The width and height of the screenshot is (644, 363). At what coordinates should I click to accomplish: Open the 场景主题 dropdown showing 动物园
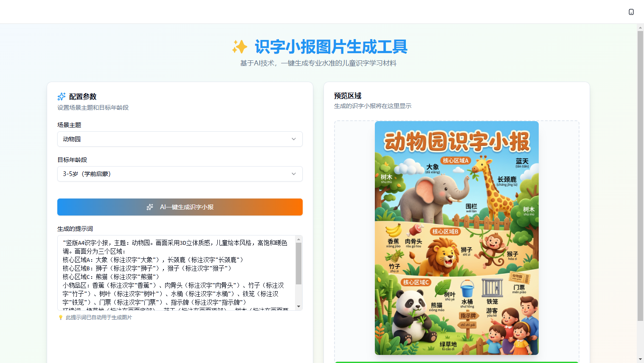[x=180, y=139]
